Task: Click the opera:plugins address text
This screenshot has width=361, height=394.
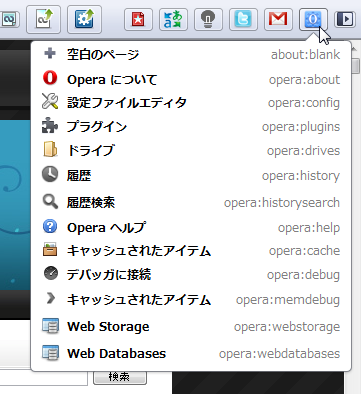Action: tap(301, 127)
